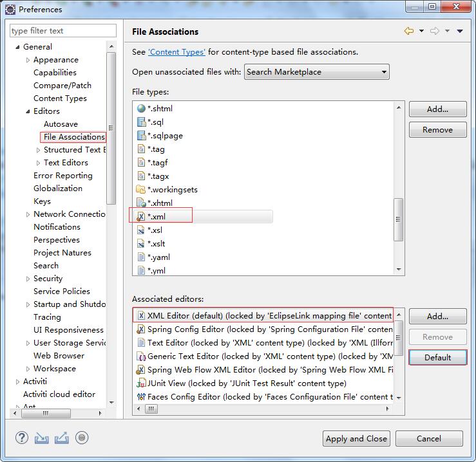
Task: Open the 'Content Types' link
Action: coord(176,52)
